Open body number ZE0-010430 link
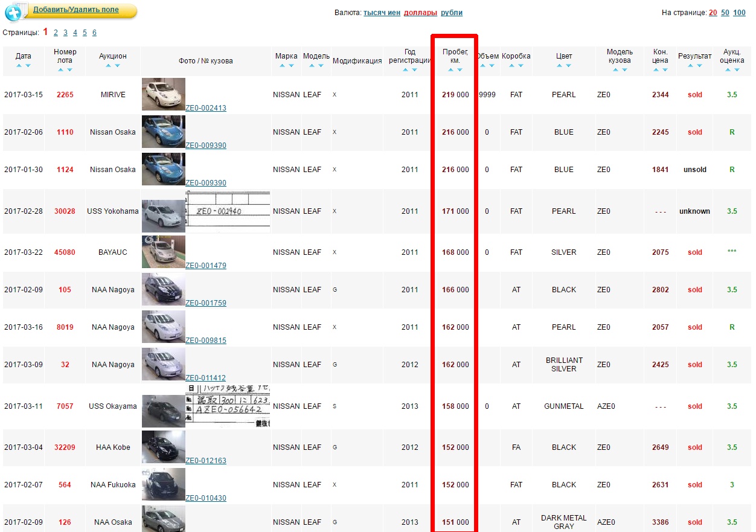This screenshot has width=756, height=532. pyautogui.click(x=206, y=498)
